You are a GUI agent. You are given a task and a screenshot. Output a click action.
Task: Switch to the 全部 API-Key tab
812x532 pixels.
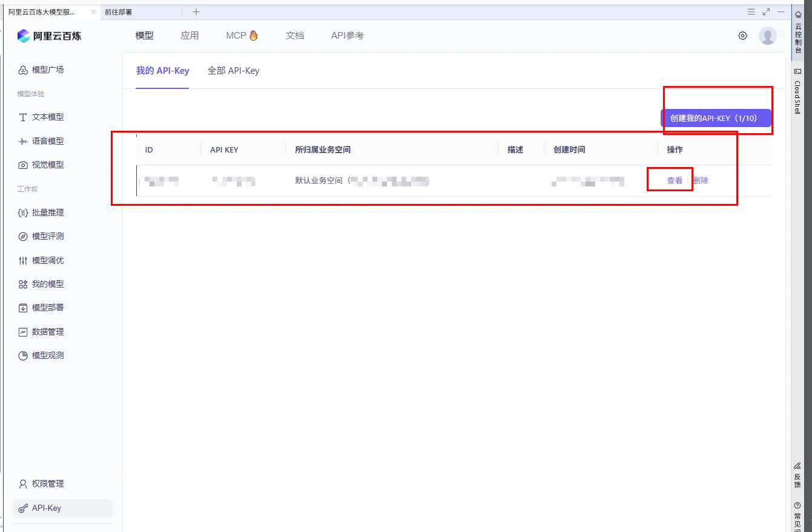[233, 71]
